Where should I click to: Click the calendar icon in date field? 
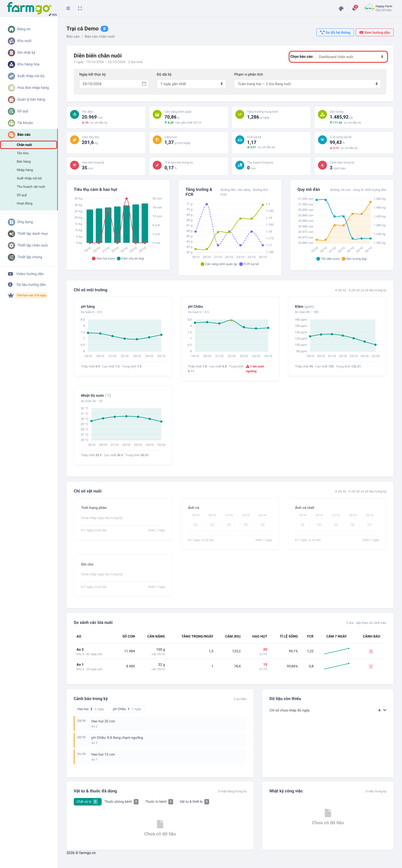144,84
